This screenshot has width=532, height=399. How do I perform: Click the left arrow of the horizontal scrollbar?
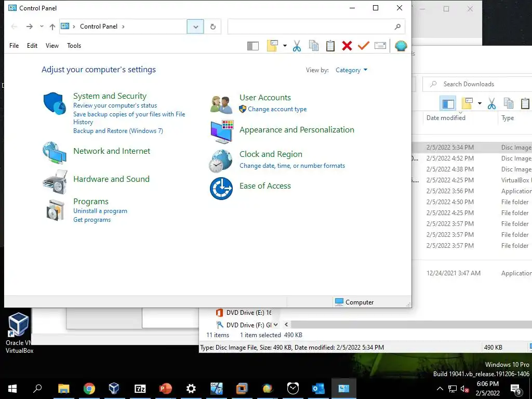pos(286,325)
